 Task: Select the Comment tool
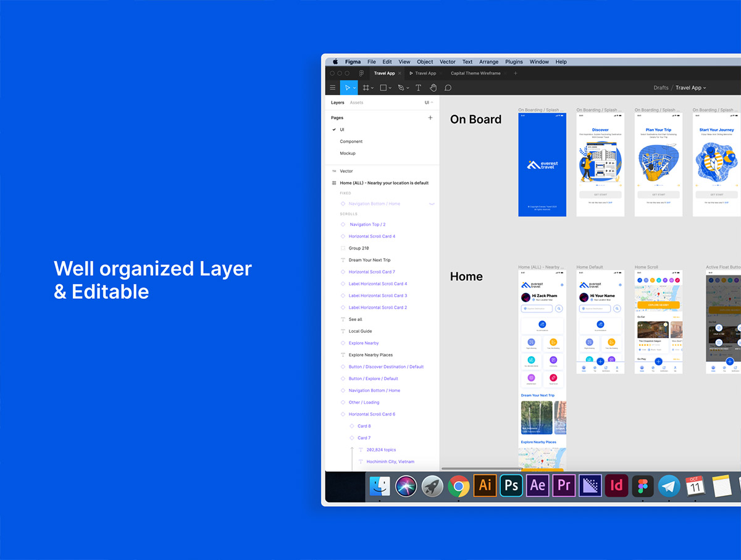click(x=448, y=88)
